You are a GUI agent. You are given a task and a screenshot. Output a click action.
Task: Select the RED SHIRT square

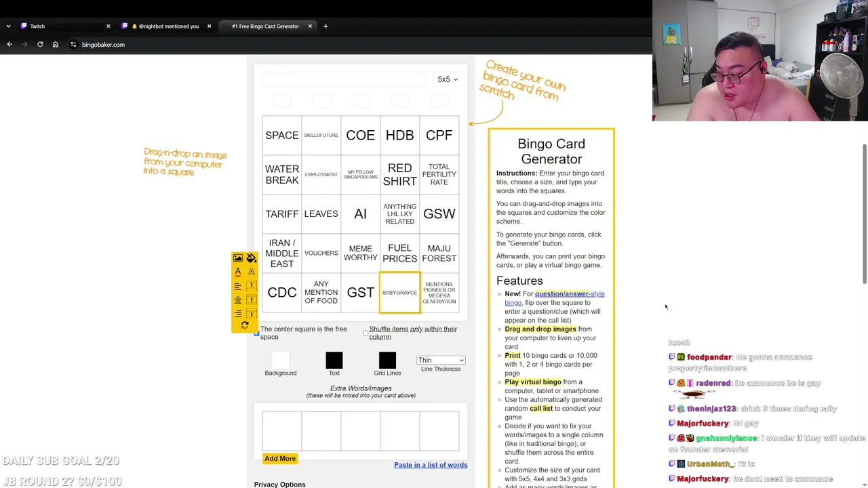(x=400, y=175)
